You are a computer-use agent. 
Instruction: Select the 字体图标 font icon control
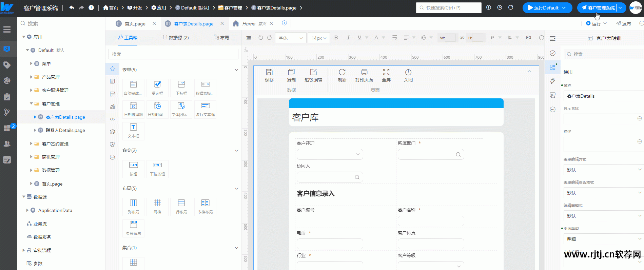pyautogui.click(x=181, y=109)
